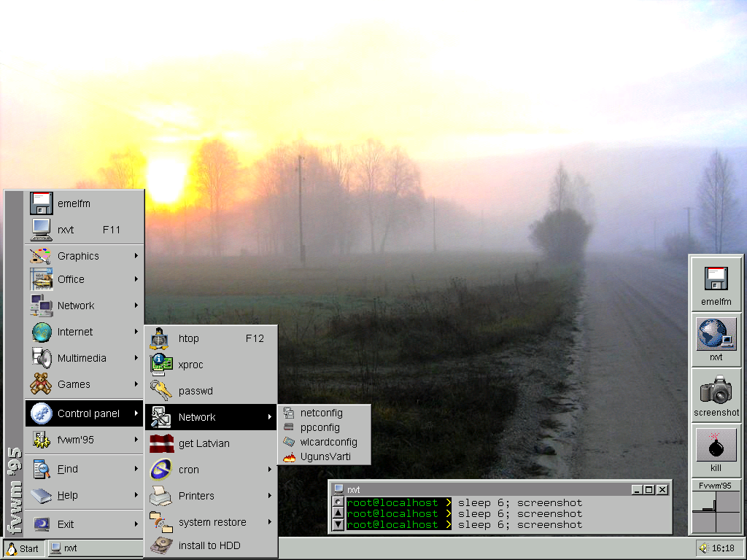Screen dimensions: 747x560
Task: Expand the Games submenu arrow
Action: 136,384
